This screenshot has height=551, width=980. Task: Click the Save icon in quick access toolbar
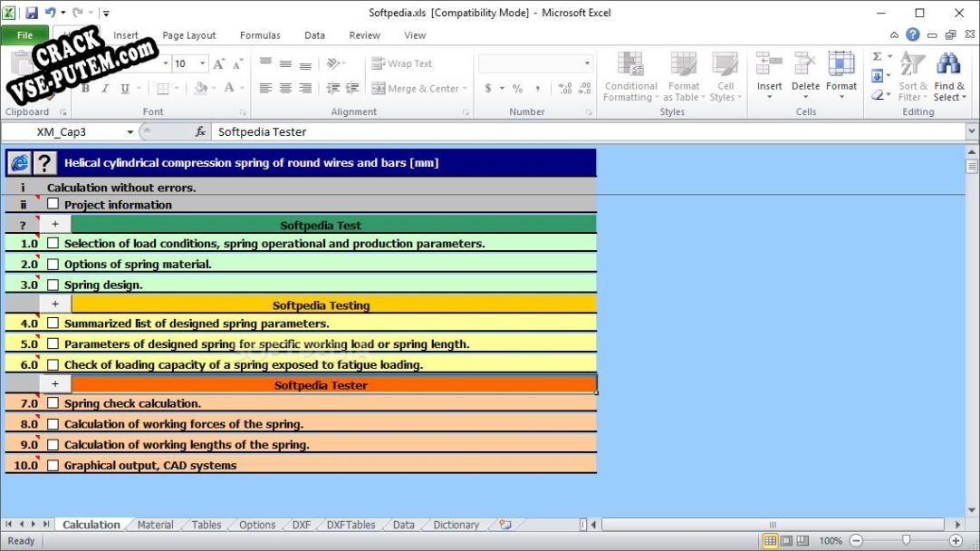point(32,14)
